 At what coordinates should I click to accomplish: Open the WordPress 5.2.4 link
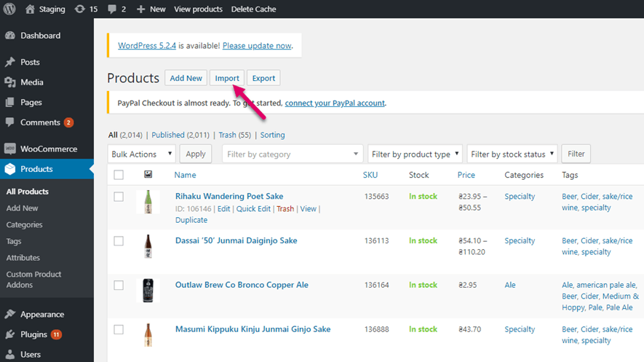[147, 46]
